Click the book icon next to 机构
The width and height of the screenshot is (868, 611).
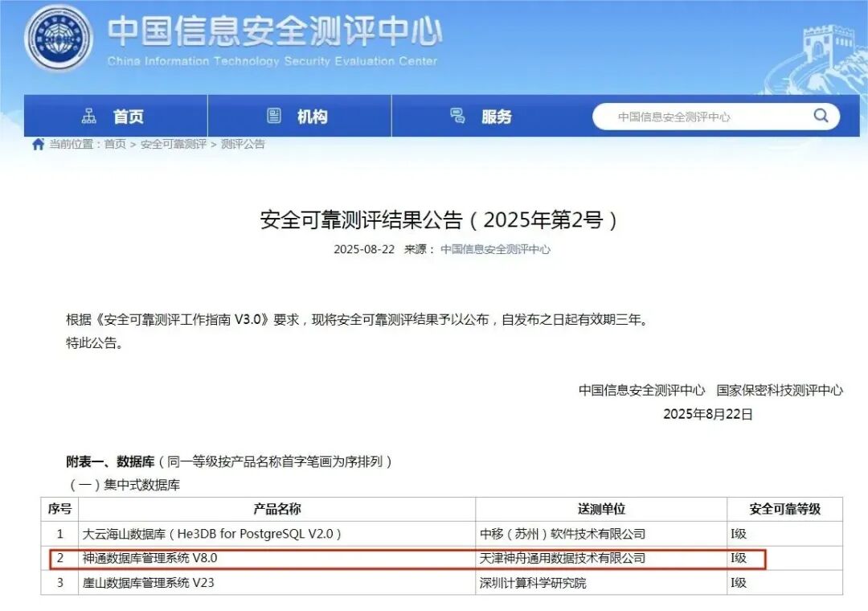click(x=276, y=116)
